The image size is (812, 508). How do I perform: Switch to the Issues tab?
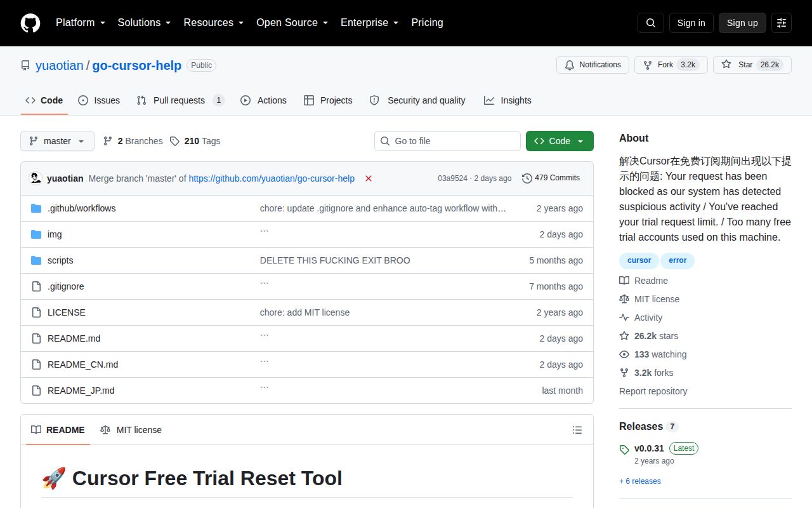pyautogui.click(x=99, y=100)
